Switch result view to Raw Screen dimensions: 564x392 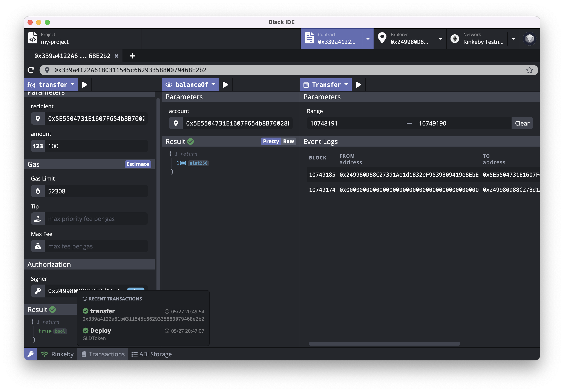[x=288, y=141]
